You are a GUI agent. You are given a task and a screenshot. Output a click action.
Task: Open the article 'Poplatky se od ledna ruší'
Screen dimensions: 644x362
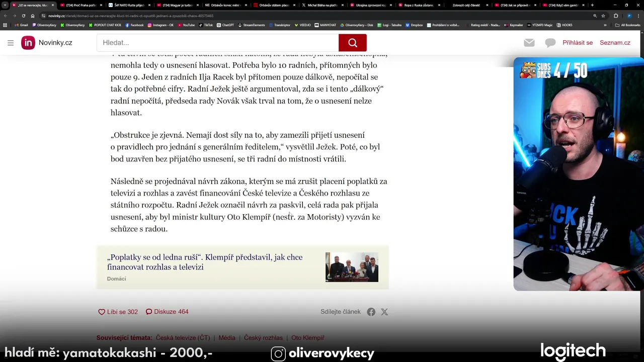point(205,262)
